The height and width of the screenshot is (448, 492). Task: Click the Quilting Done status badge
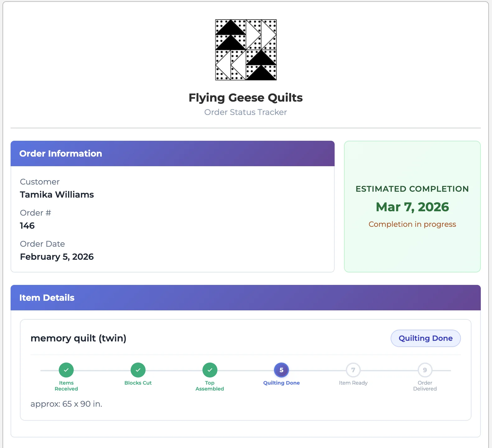[x=425, y=338]
